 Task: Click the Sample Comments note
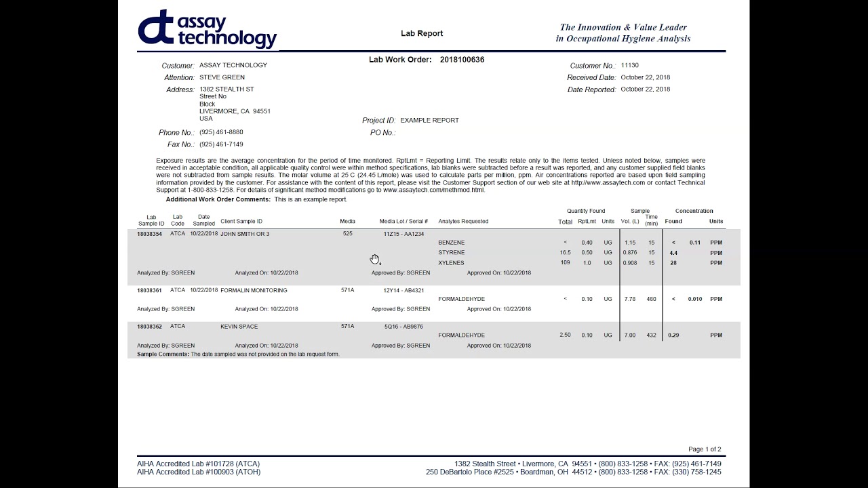click(238, 354)
